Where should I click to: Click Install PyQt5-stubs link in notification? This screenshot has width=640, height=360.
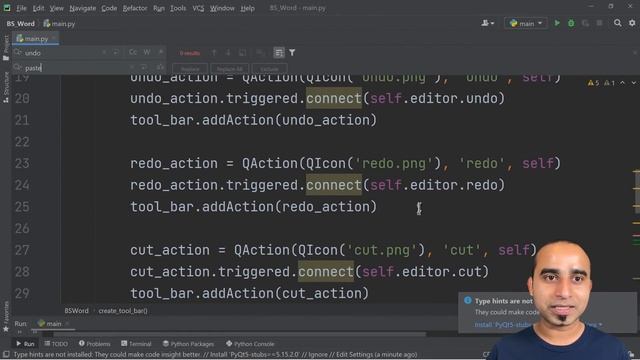502,325
